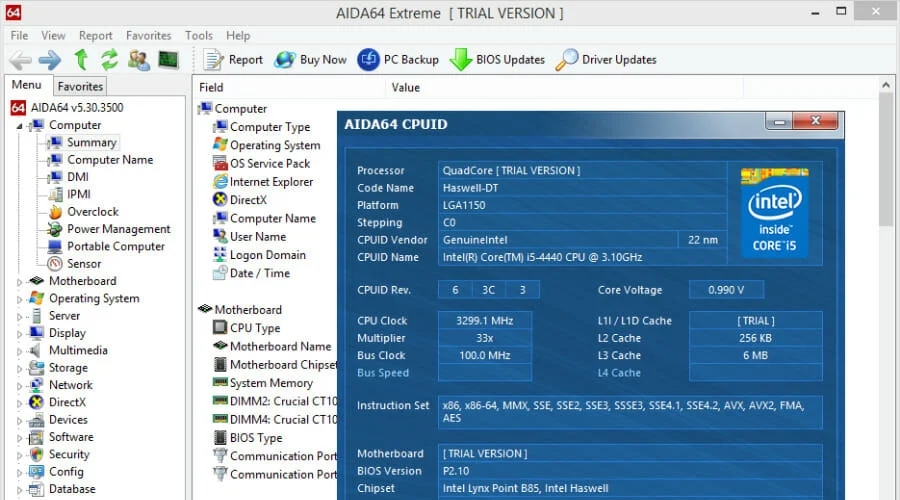The image size is (900, 500).
Task: Open the IPMI tree item
Action: pos(79,194)
